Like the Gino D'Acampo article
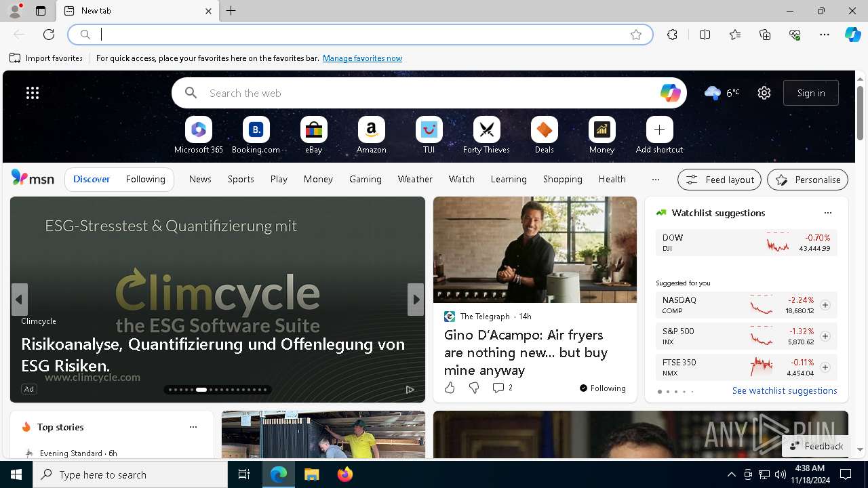The image size is (868, 488). pos(450,388)
